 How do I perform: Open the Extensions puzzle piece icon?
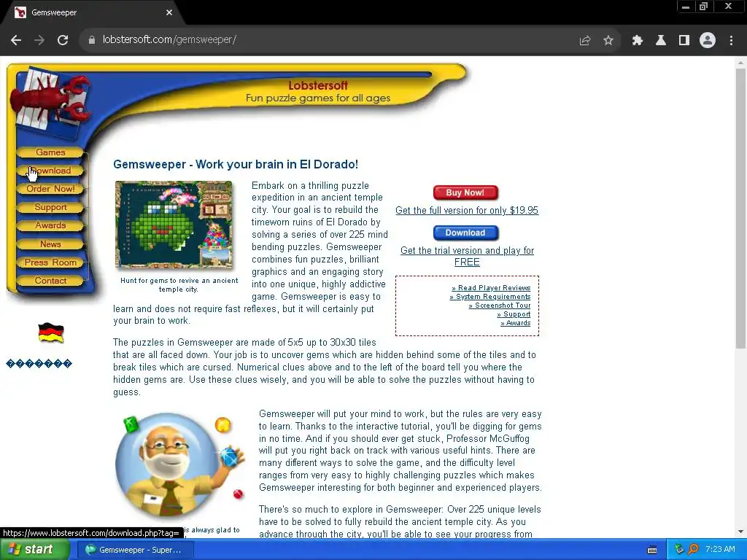click(x=638, y=41)
